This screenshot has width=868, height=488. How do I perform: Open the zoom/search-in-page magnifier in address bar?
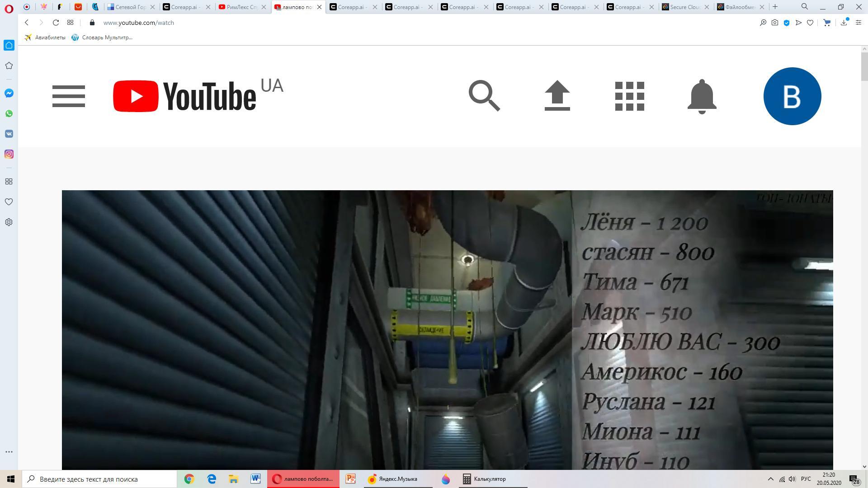763,23
